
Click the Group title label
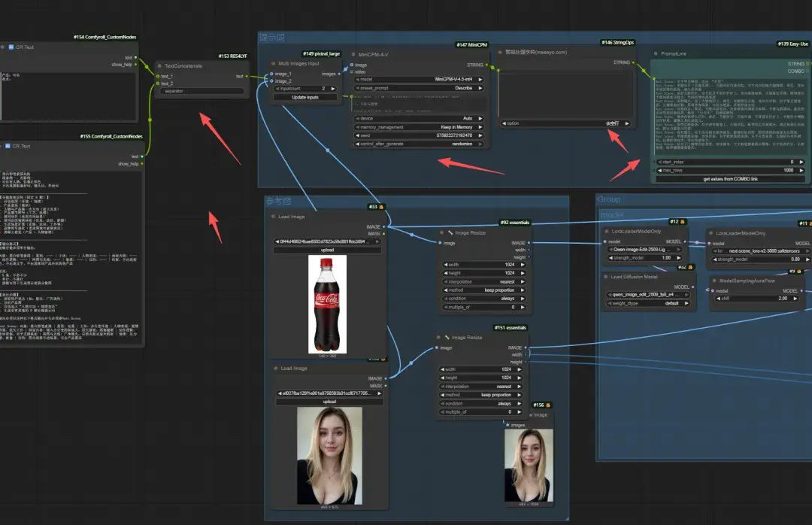(608, 199)
